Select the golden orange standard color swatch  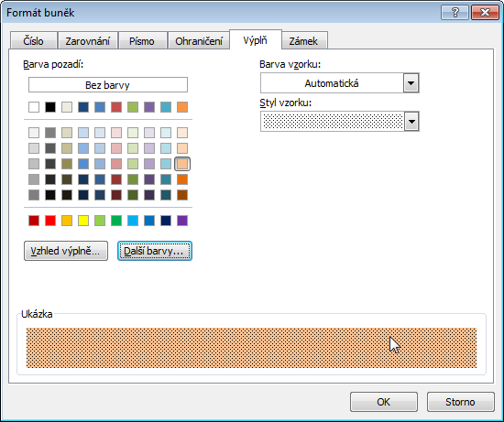pyautogui.click(x=67, y=221)
